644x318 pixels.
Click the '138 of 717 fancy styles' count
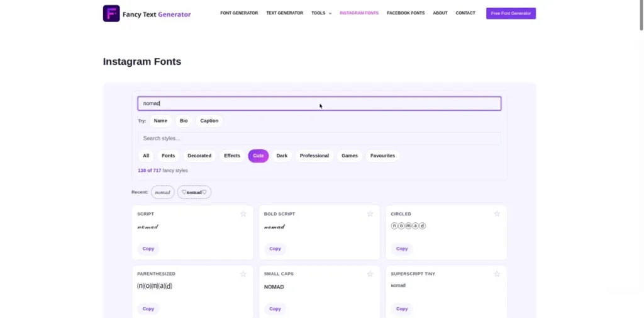(163, 170)
